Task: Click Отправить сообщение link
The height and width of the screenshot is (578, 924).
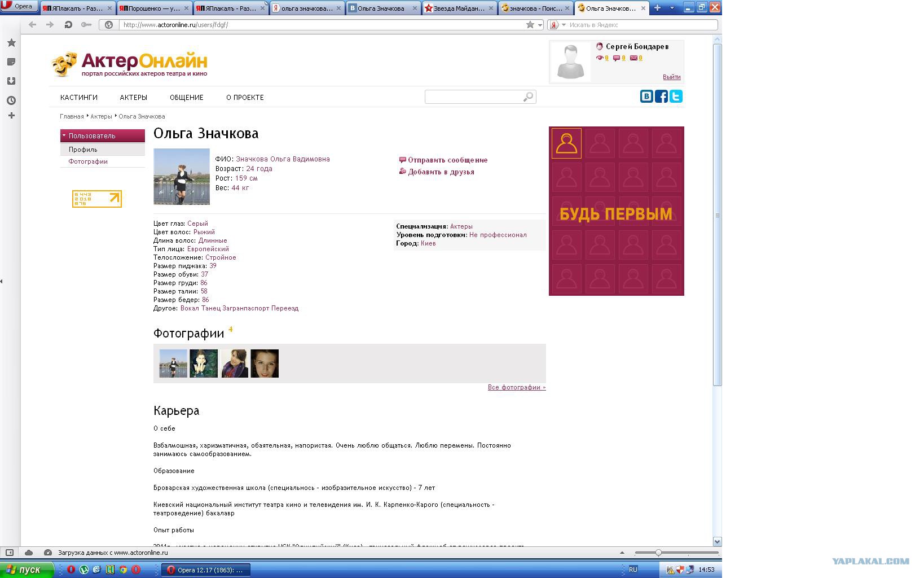Action: coord(447,160)
